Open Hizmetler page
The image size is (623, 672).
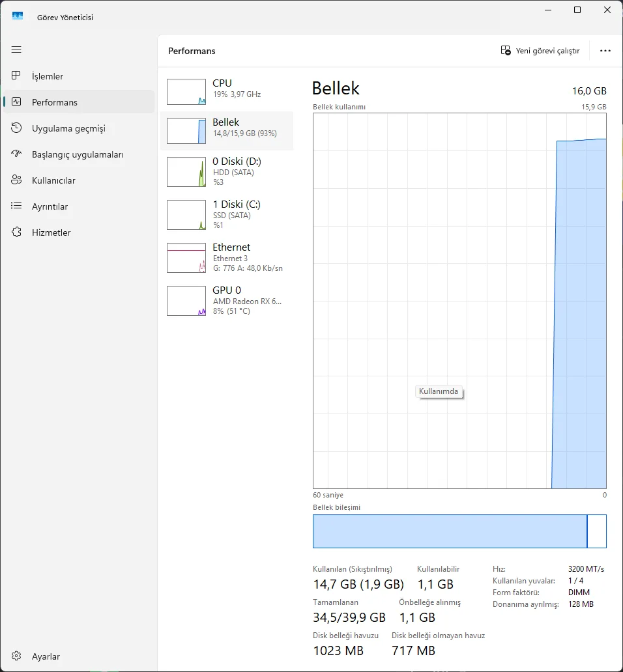[79, 232]
